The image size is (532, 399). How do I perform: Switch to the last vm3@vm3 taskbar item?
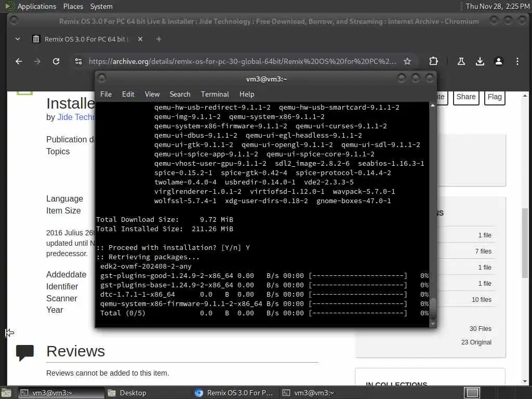coord(322,393)
